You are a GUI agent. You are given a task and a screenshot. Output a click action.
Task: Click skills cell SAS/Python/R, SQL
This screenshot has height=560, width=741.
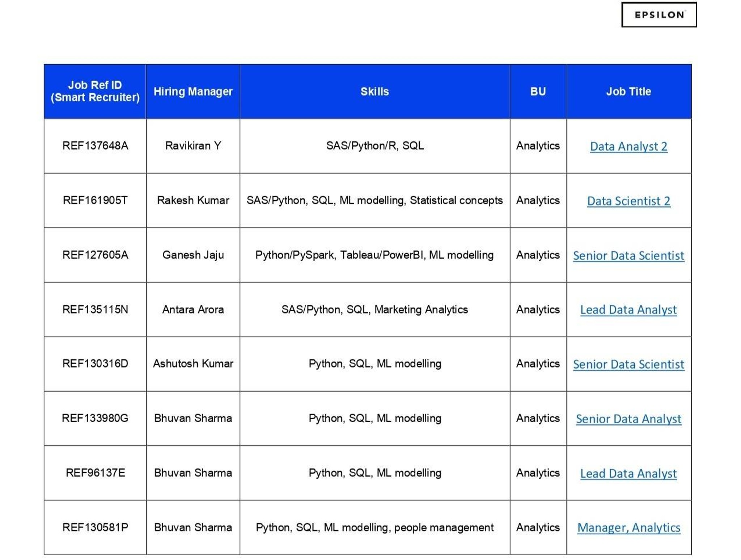click(374, 145)
